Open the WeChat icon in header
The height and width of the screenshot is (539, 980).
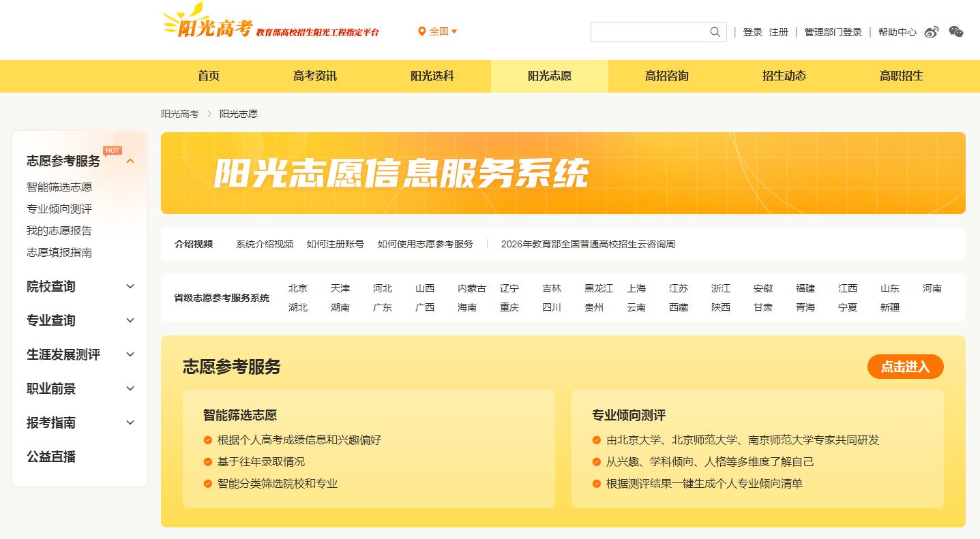(x=956, y=32)
